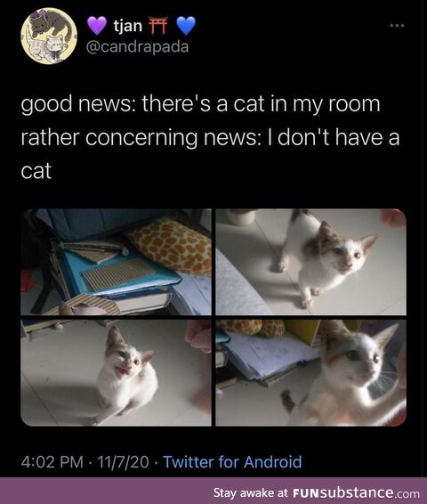Tap the giraffe-print pillow in first photo

tap(170, 245)
